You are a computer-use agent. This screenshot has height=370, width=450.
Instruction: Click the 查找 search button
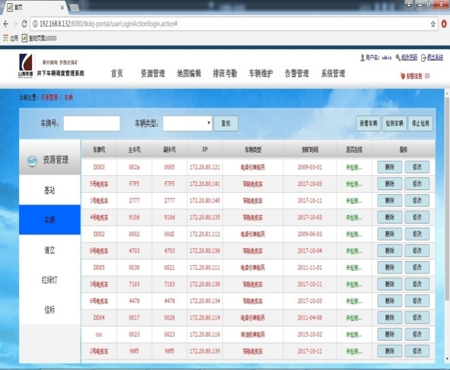click(226, 123)
